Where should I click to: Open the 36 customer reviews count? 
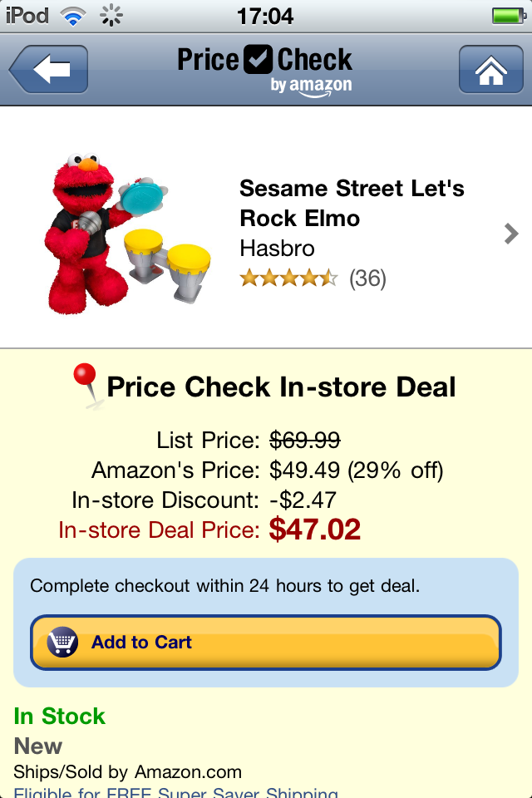367,278
